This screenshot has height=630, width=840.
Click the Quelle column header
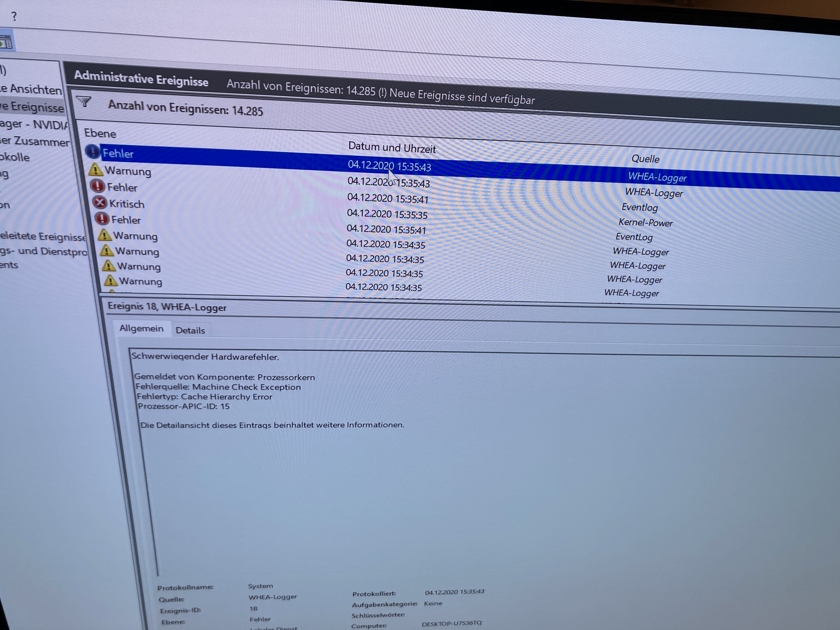[645, 159]
